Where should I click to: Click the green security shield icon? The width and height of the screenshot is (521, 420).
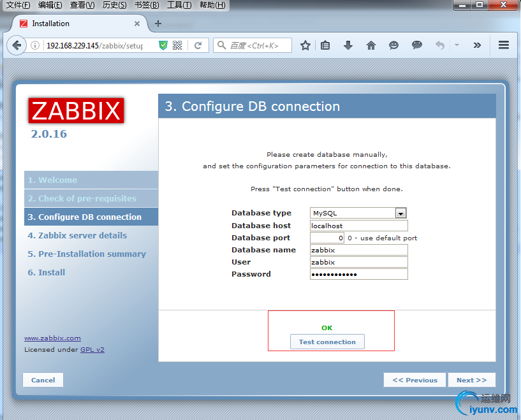(163, 45)
